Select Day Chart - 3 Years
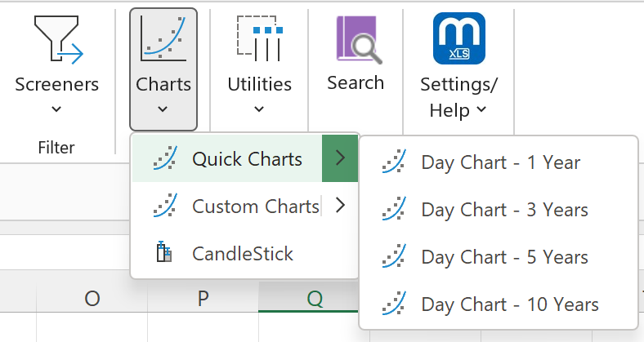This screenshot has height=342, width=644. [x=499, y=209]
